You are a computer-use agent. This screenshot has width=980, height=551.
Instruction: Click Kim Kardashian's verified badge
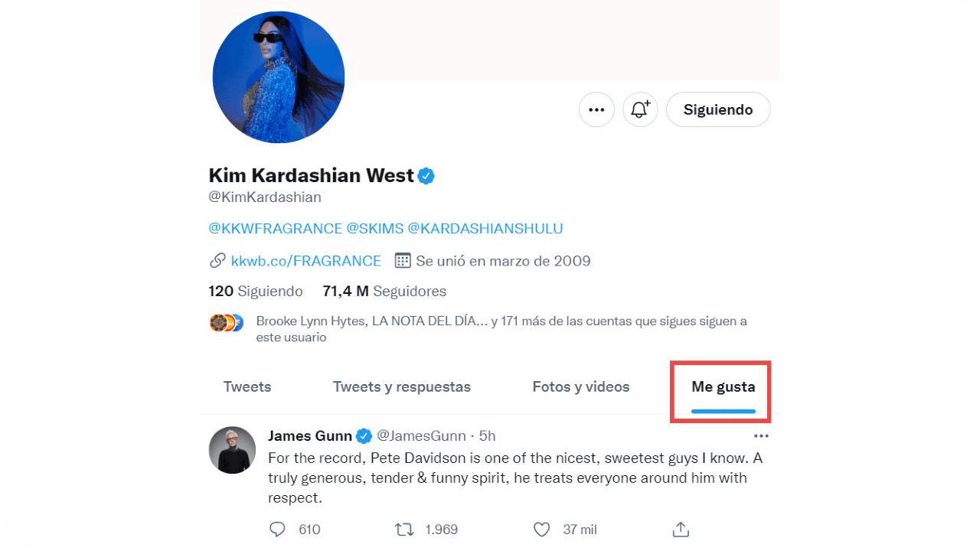pos(426,175)
